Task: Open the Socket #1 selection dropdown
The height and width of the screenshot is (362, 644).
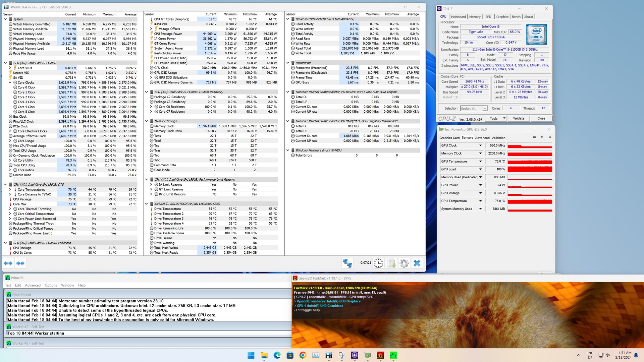Action: pyautogui.click(x=474, y=108)
